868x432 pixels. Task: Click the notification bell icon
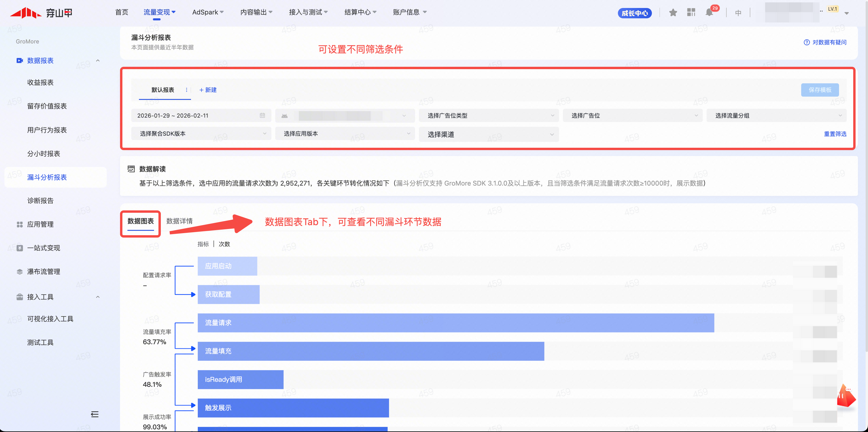[x=709, y=13]
